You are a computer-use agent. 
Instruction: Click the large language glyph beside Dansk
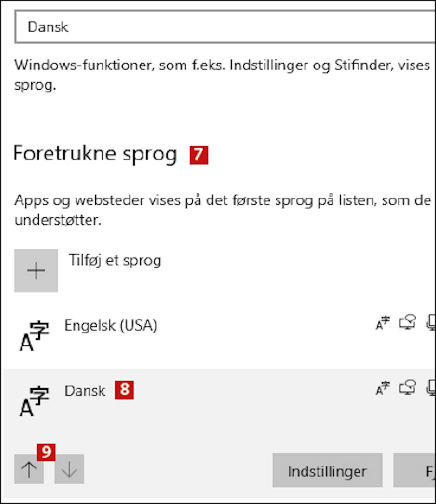coord(34,401)
